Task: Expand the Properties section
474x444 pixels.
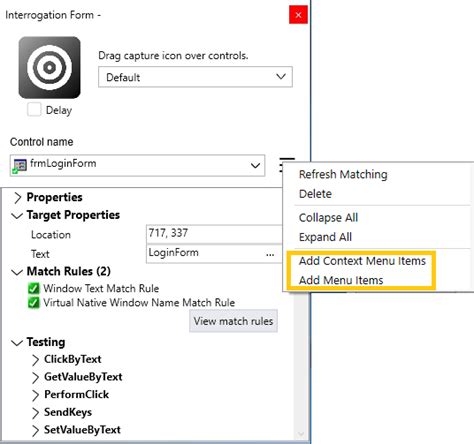Action: (17, 197)
